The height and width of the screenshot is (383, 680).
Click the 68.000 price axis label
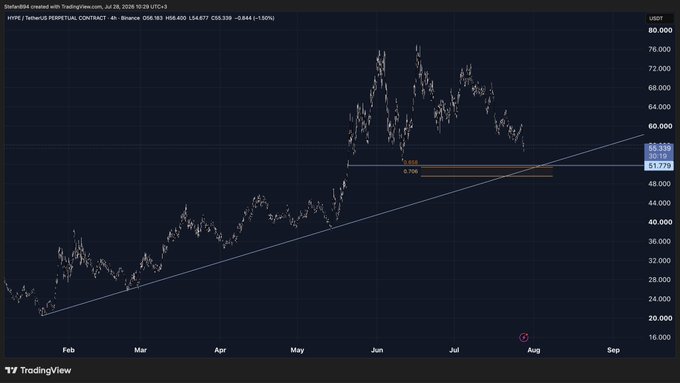pyautogui.click(x=660, y=88)
